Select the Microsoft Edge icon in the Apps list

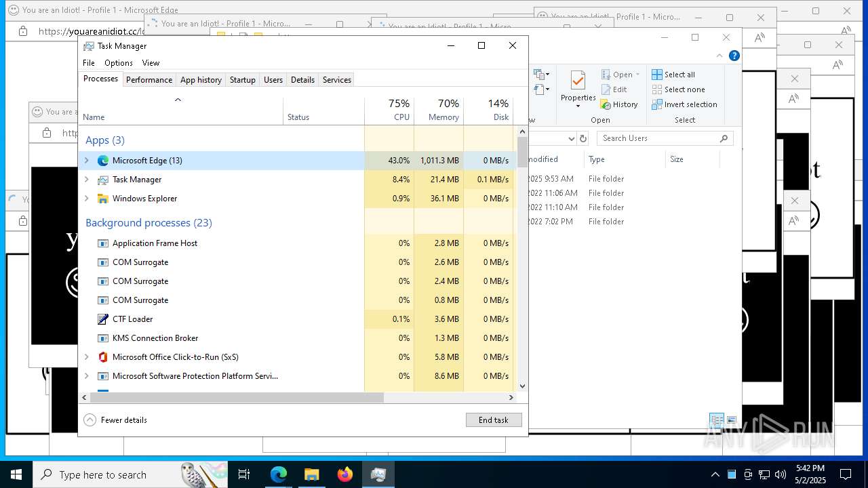(103, 161)
